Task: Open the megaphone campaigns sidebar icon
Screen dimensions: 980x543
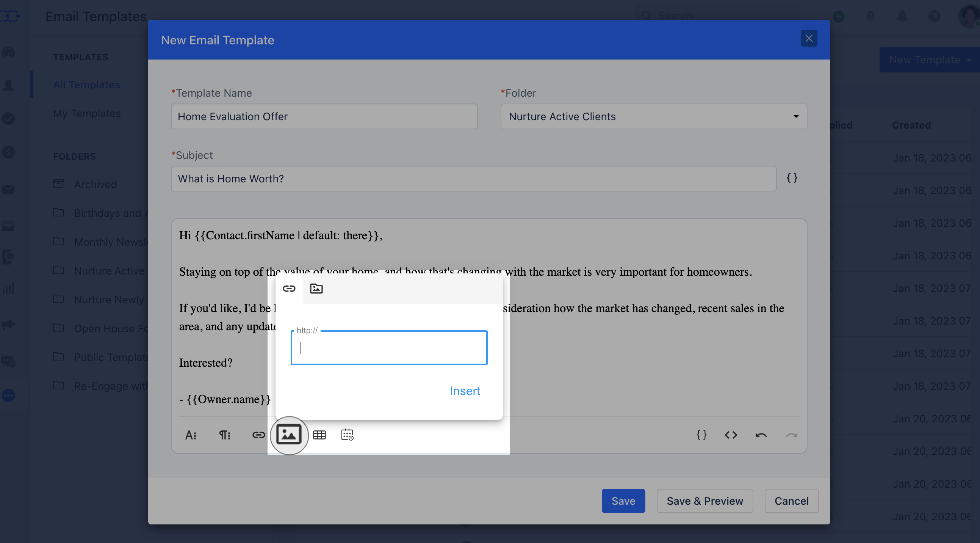Action: pos(8,325)
